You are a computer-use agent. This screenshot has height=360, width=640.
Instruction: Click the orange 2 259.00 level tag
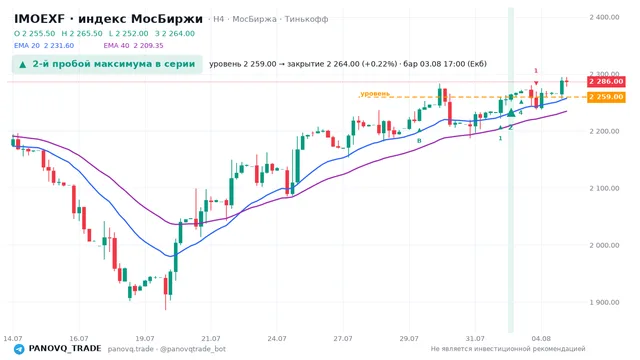[x=606, y=97]
